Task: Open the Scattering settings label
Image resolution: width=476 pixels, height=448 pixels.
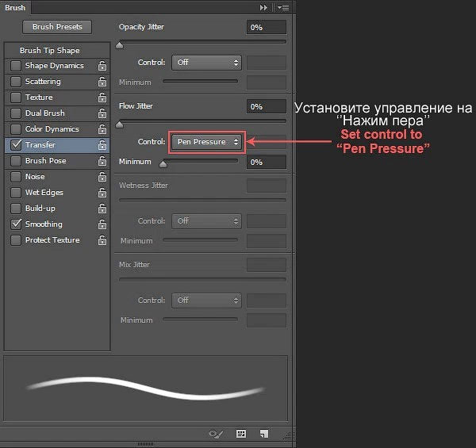Action: point(43,82)
